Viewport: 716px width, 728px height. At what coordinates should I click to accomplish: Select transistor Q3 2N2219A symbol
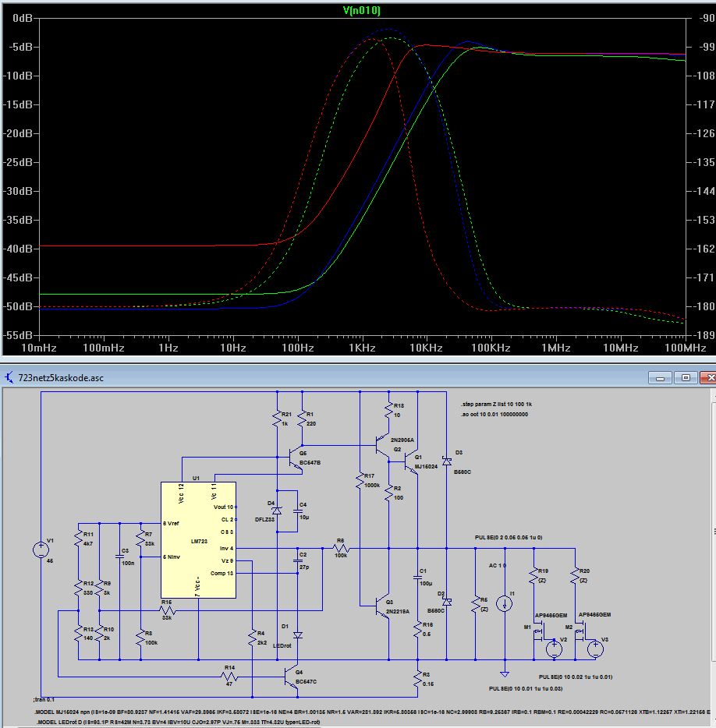coord(382,606)
